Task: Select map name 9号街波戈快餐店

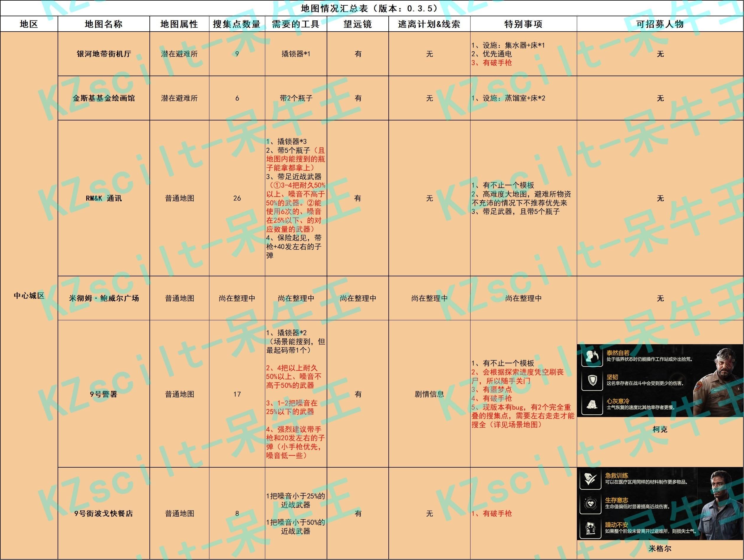Action: 104,513
